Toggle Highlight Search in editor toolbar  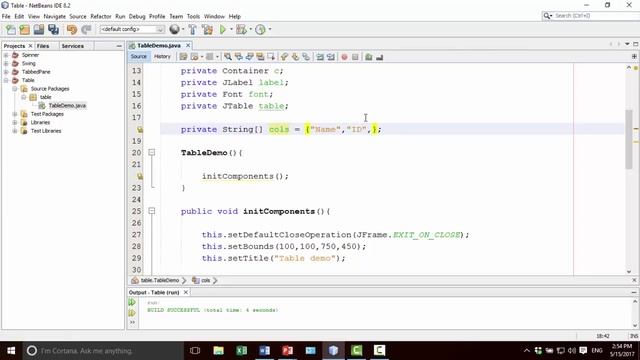click(260, 57)
